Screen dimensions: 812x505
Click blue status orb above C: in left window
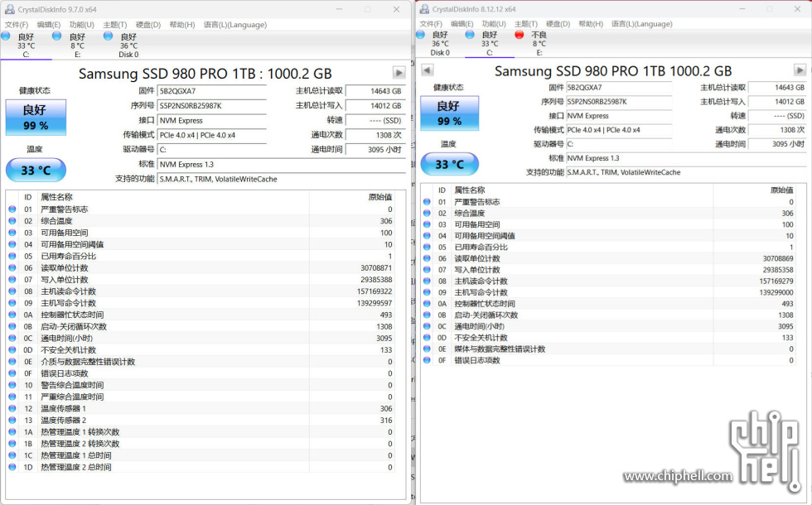pos(6,36)
